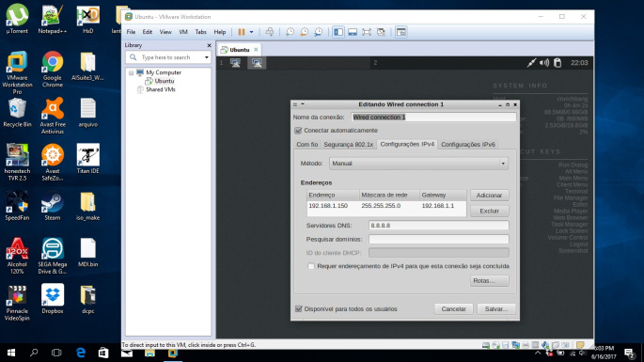Switch to workspace 2 in guest panel
The height and width of the screenshot is (362, 644).
pos(375,63)
